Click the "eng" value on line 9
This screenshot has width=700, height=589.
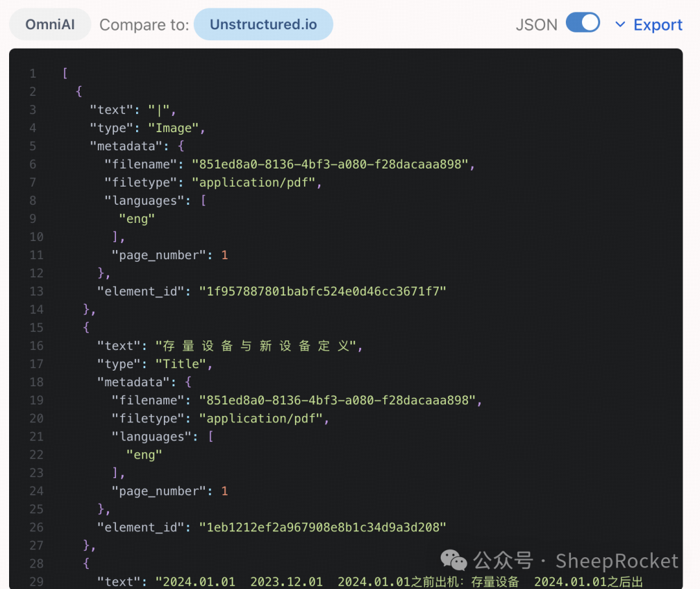[x=137, y=219]
